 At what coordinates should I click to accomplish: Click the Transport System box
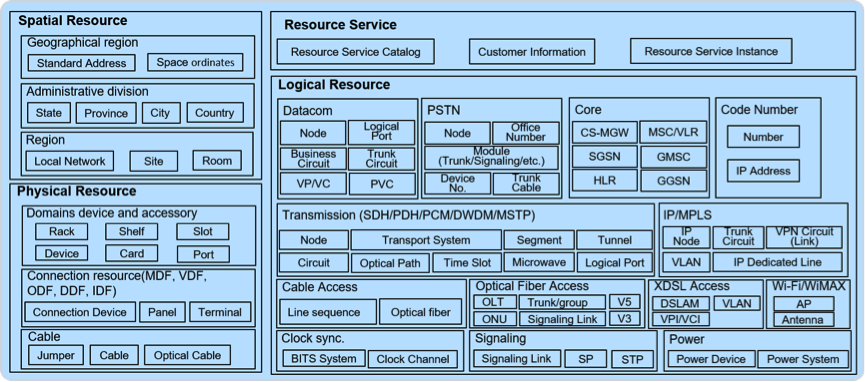(x=426, y=240)
